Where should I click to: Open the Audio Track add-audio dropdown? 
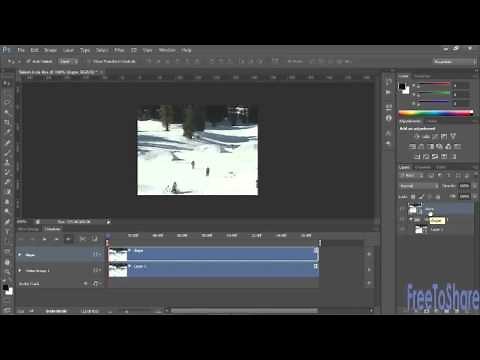tap(97, 284)
